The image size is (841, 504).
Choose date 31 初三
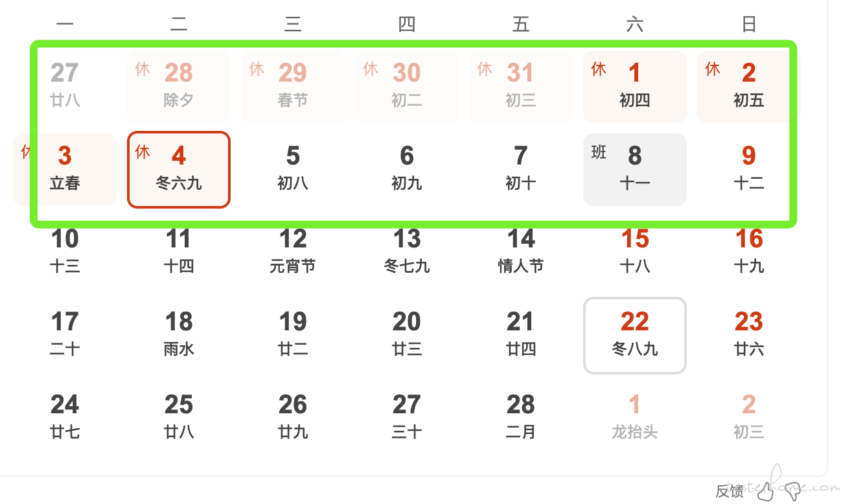[521, 87]
